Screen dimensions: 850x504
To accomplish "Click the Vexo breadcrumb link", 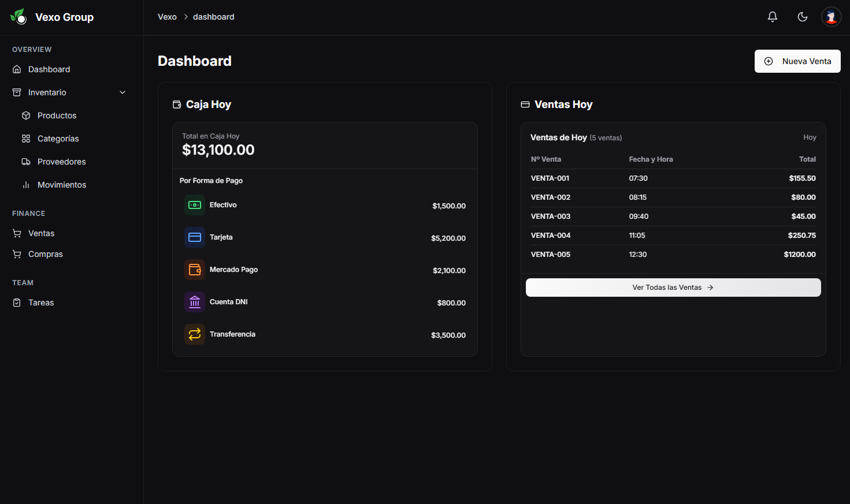I will [167, 17].
